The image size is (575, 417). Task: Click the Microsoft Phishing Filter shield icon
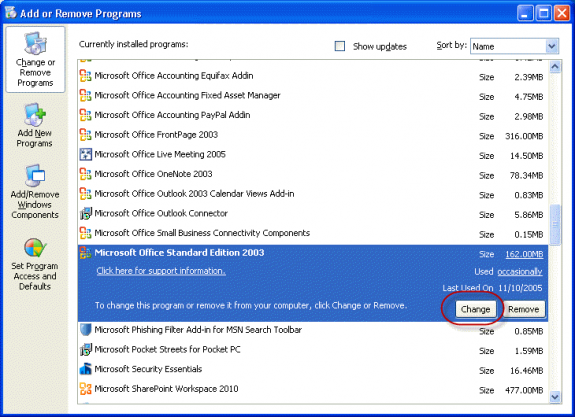tap(85, 329)
